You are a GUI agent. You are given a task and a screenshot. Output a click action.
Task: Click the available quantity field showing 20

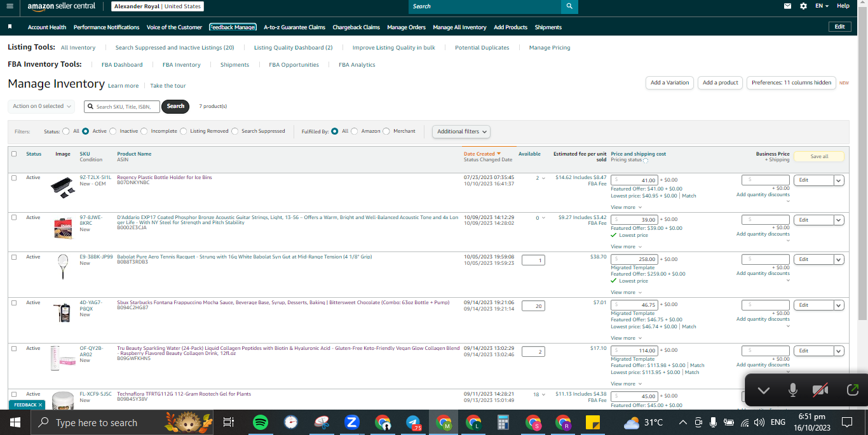pyautogui.click(x=533, y=306)
